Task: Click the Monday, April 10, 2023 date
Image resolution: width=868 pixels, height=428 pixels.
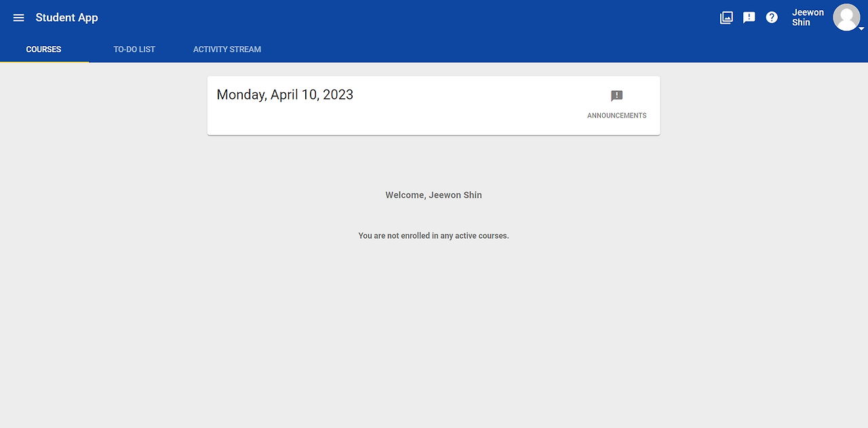Action: (285, 95)
